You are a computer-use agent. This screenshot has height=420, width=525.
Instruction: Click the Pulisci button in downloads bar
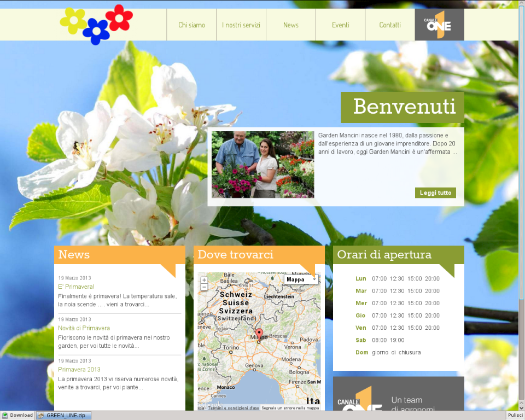coord(515,416)
